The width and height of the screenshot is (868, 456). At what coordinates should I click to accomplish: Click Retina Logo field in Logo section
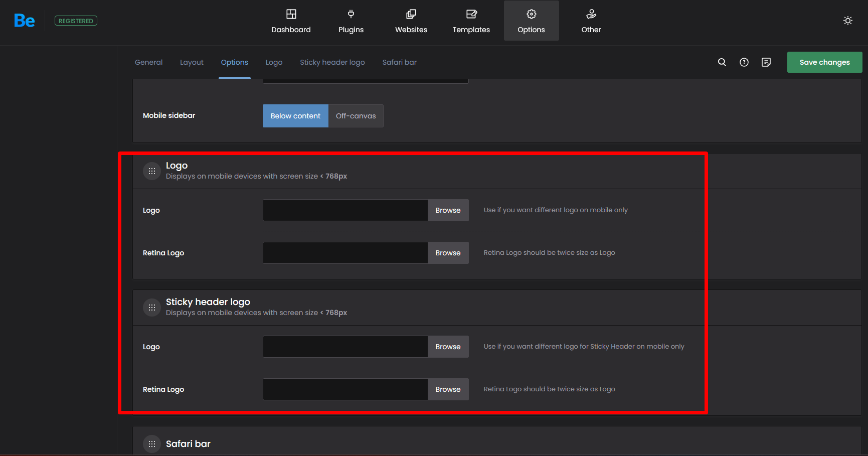click(x=345, y=253)
